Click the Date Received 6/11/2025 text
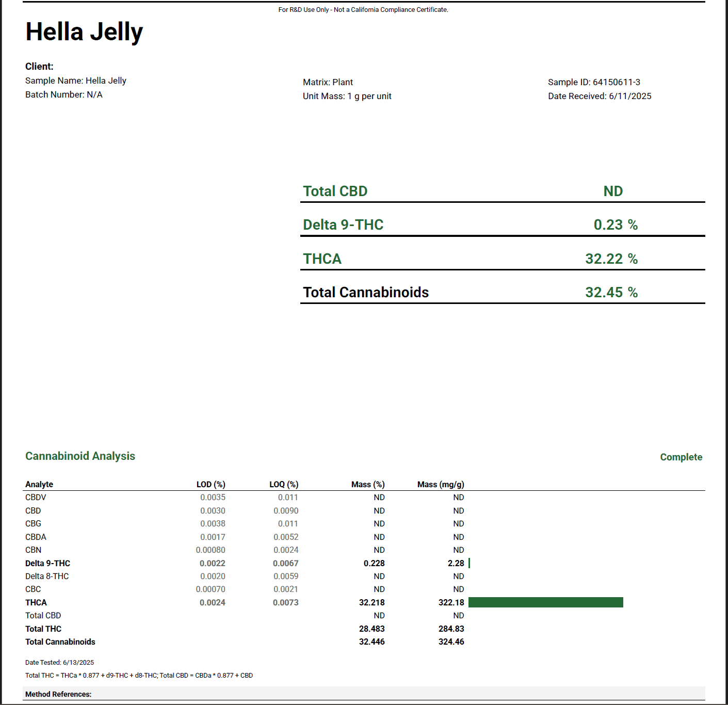Image resolution: width=728 pixels, height=705 pixels. click(600, 96)
